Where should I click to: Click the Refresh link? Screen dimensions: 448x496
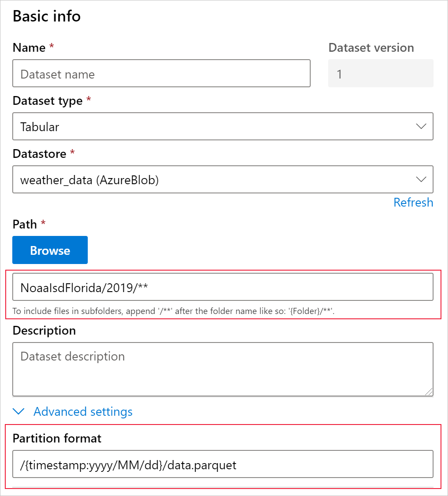coord(413,203)
